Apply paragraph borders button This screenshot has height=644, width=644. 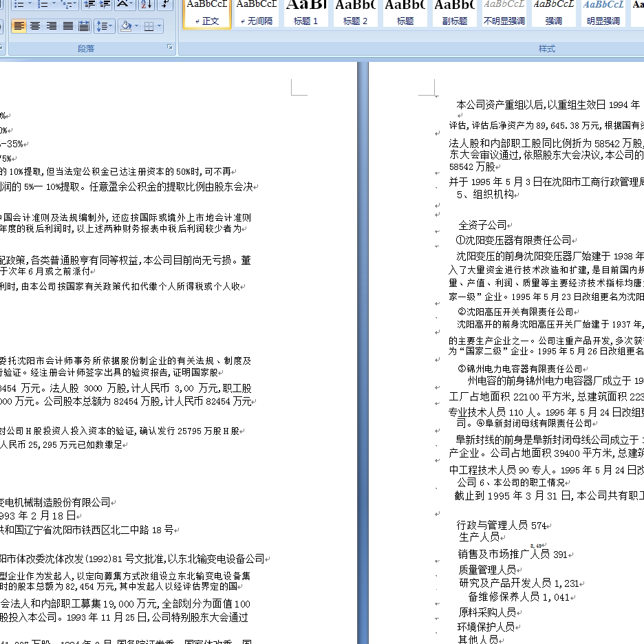pyautogui.click(x=149, y=26)
